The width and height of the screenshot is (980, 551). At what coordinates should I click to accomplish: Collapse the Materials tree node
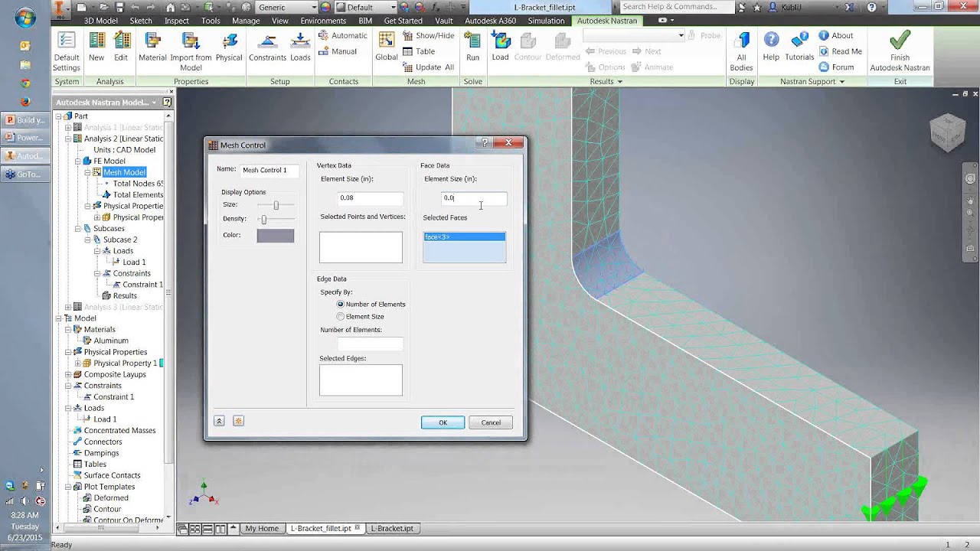pos(67,330)
